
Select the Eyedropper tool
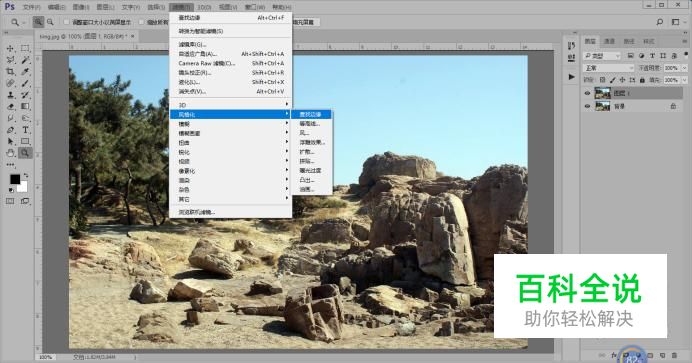[25, 71]
